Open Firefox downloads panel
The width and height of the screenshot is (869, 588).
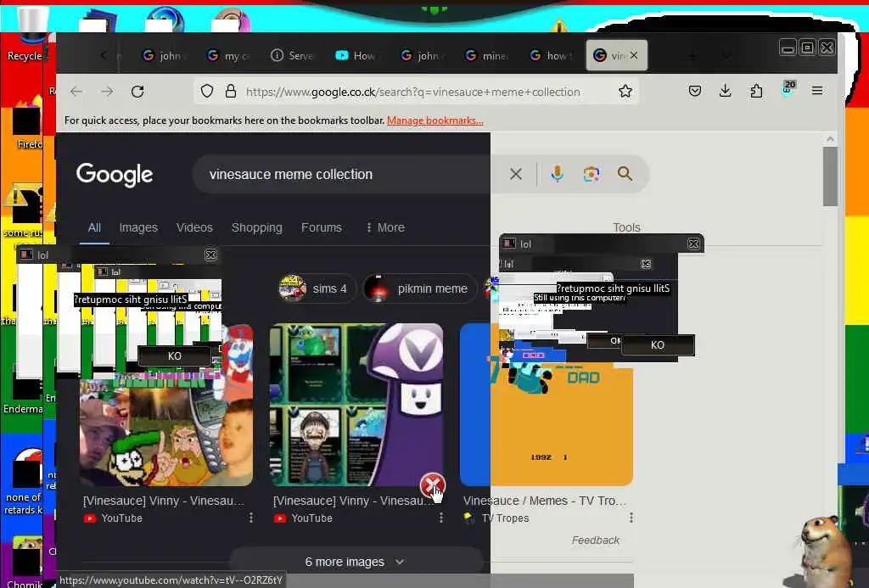[x=725, y=91]
